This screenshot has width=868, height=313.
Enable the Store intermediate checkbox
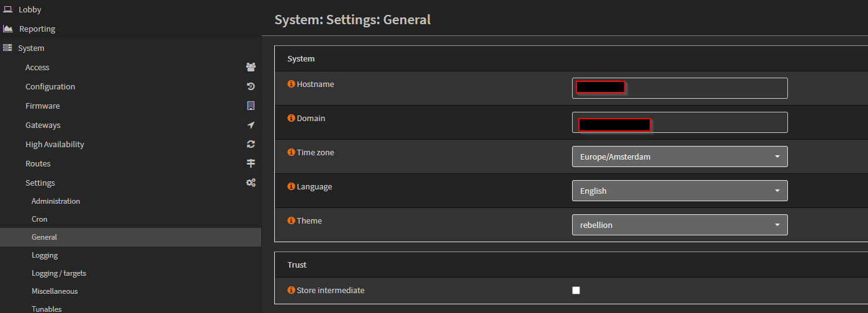point(576,290)
